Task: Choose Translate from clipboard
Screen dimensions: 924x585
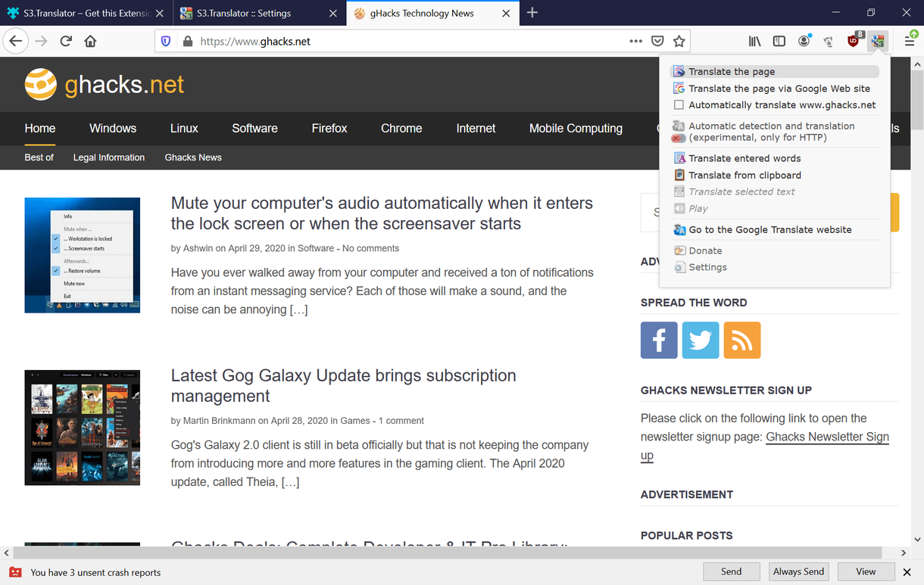Action: click(775, 175)
